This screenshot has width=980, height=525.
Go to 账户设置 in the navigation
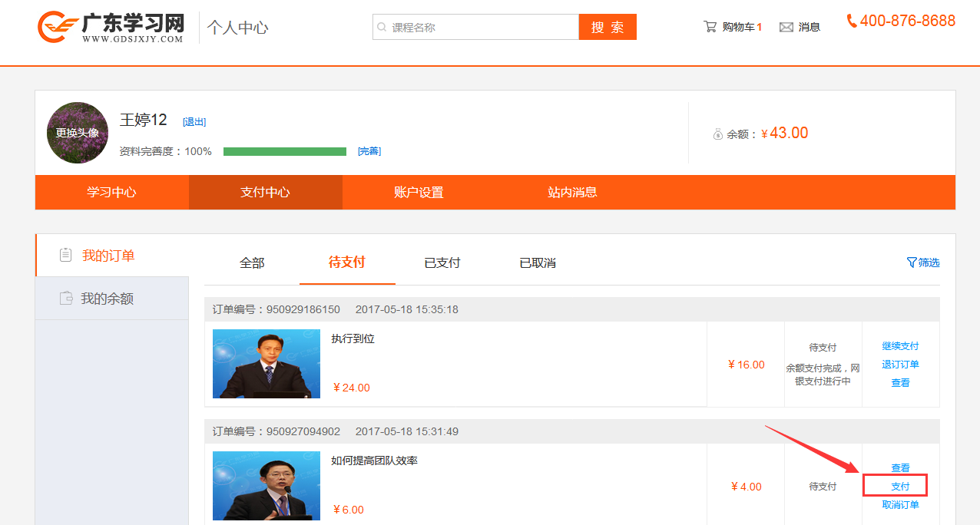pyautogui.click(x=419, y=193)
